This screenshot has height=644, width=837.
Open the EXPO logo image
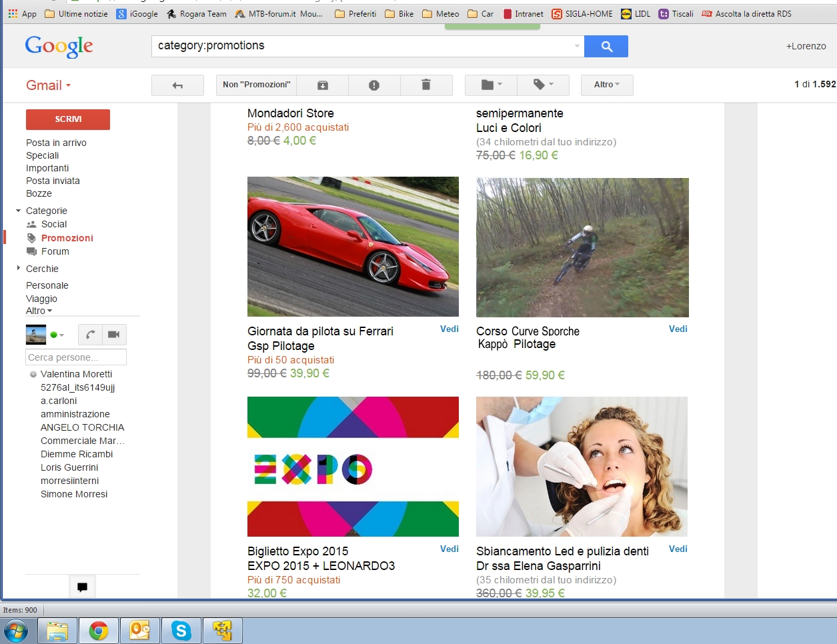click(353, 467)
